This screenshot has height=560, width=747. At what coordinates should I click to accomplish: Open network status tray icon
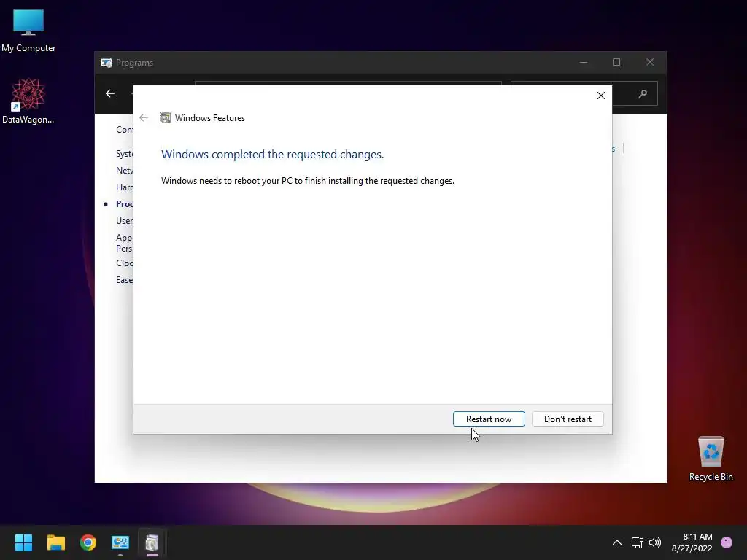tap(637, 542)
